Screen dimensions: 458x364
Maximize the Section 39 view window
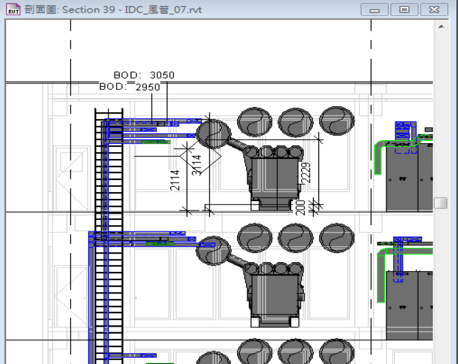pos(404,10)
